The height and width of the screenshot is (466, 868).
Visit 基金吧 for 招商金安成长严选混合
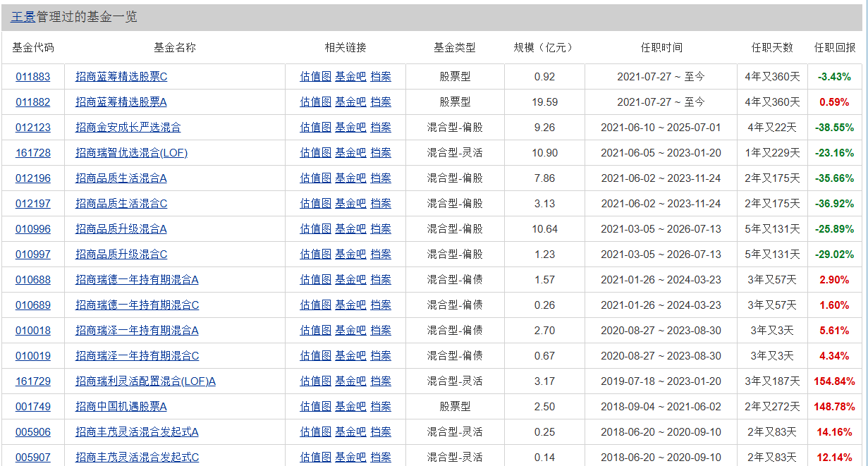click(350, 128)
